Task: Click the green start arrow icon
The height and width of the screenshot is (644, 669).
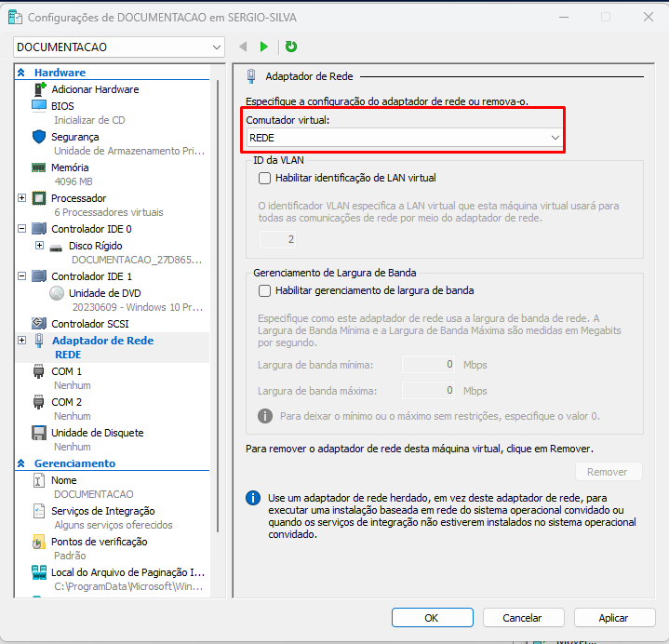Action: (264, 47)
